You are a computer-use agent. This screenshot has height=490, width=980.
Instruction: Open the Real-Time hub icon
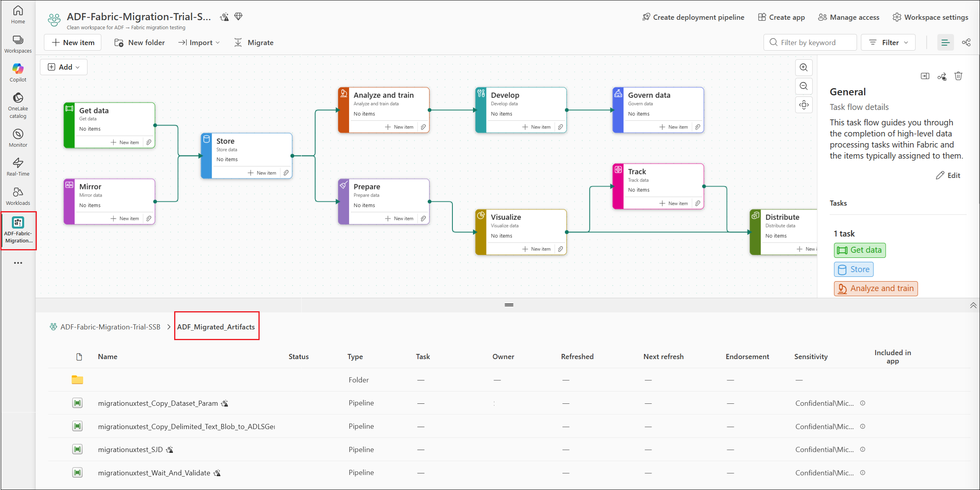coord(18,167)
